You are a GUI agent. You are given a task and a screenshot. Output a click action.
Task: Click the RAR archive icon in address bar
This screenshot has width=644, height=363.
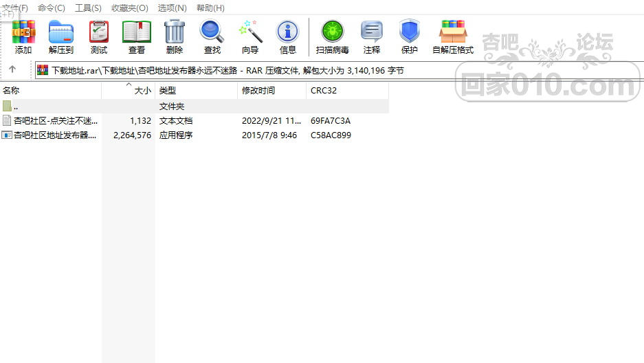pos(43,70)
